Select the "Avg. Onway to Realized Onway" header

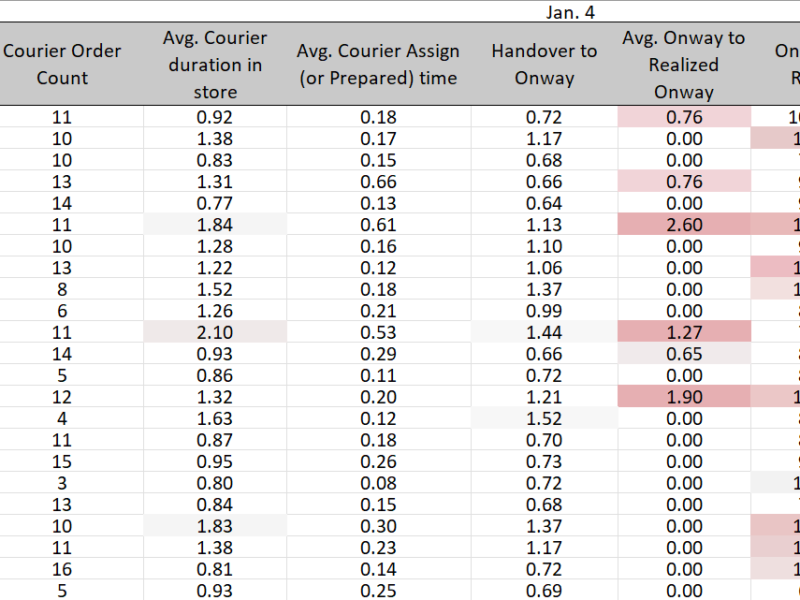(684, 64)
